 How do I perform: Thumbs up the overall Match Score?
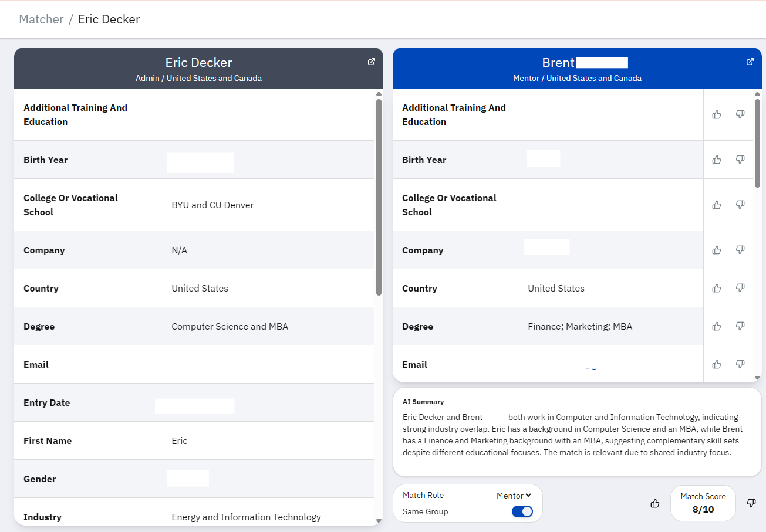click(655, 503)
